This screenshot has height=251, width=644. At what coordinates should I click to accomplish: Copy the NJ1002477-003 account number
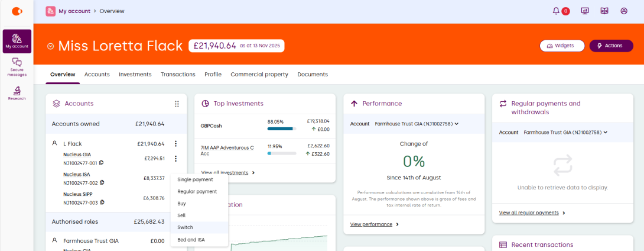pyautogui.click(x=102, y=202)
